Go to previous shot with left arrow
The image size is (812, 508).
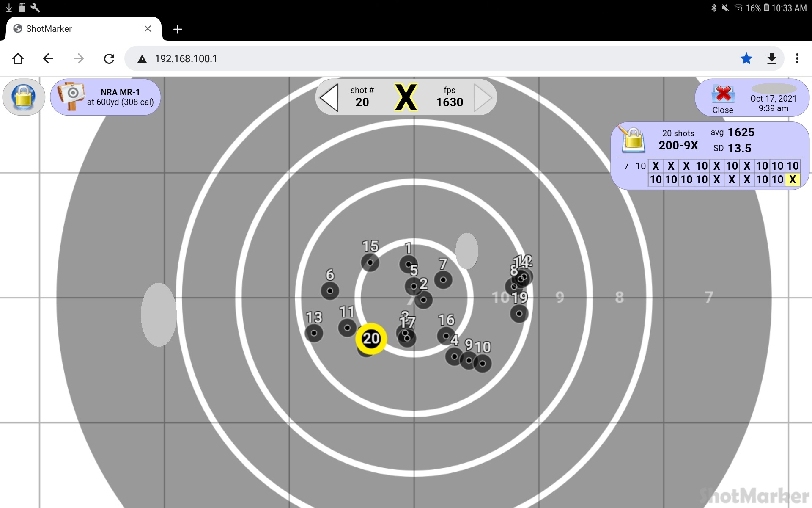pyautogui.click(x=329, y=97)
